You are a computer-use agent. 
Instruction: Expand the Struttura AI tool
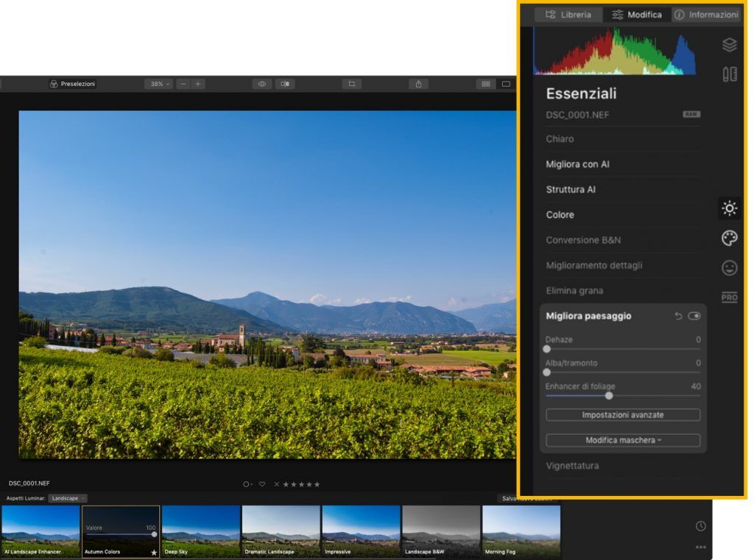(x=623, y=189)
